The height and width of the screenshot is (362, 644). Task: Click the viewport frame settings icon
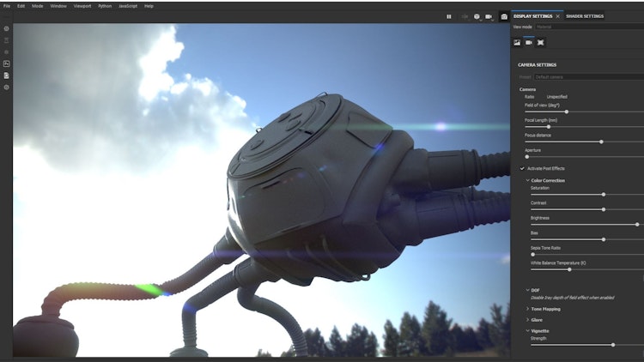pos(541,42)
